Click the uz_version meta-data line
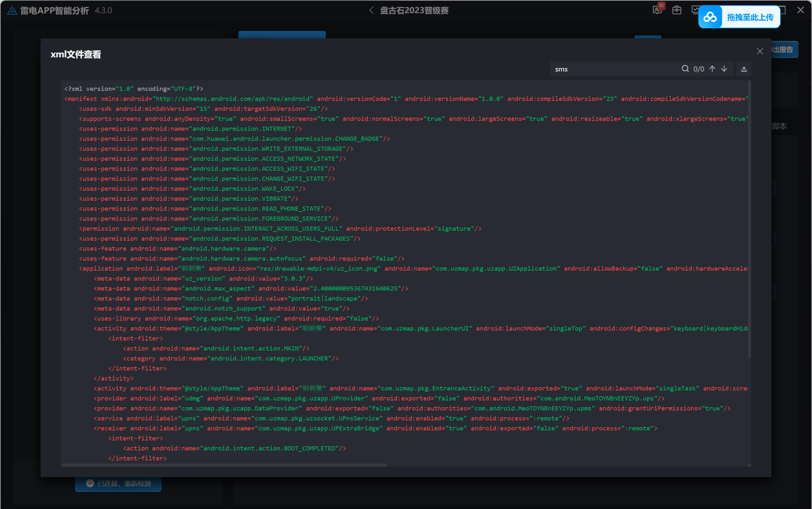 (203, 278)
